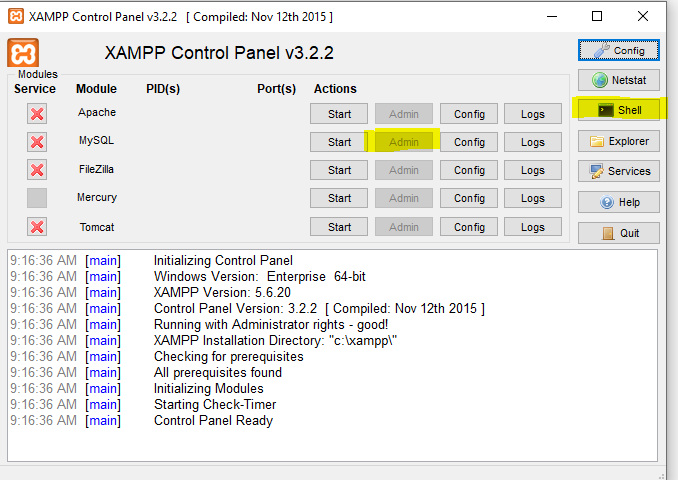Click the MySQL Admin button
Image resolution: width=678 pixels, height=480 pixels.
pyautogui.click(x=404, y=142)
